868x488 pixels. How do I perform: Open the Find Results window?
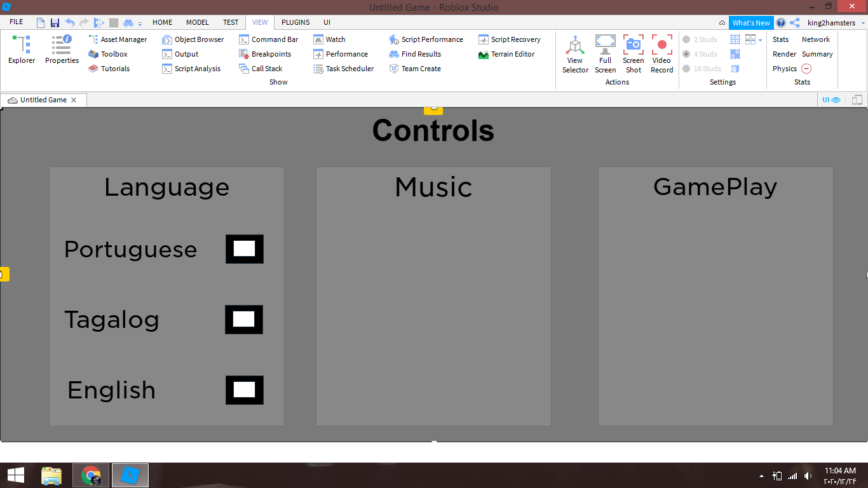[415, 54]
